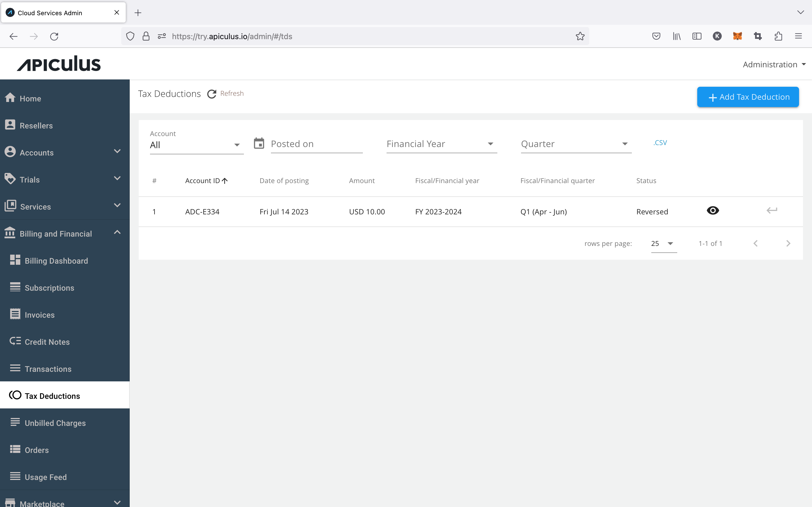Click the Refresh icon next to Tax Deductions

click(212, 94)
